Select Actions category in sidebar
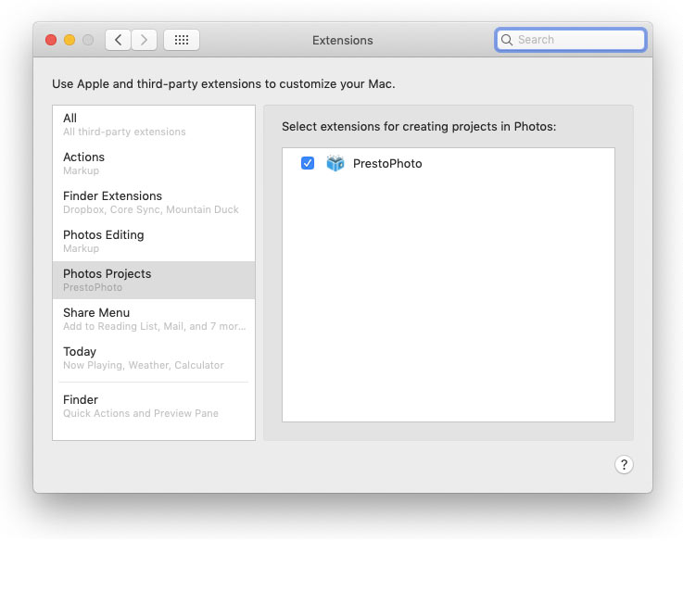This screenshot has height=616, width=683. (153, 163)
